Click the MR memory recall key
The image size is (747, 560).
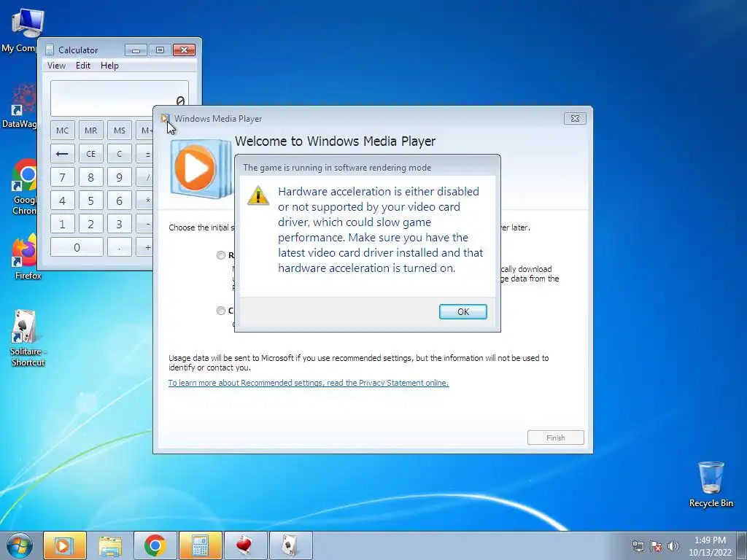(90, 131)
